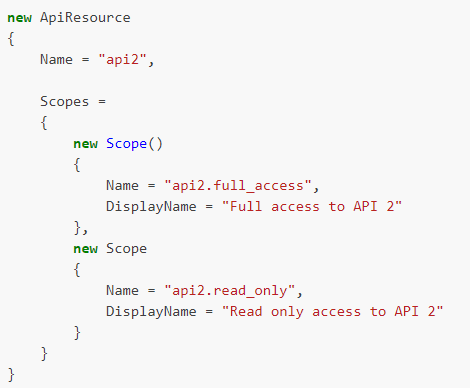This screenshot has width=470, height=388.
Task: Click the "api2.full_access" string
Action: 238,186
